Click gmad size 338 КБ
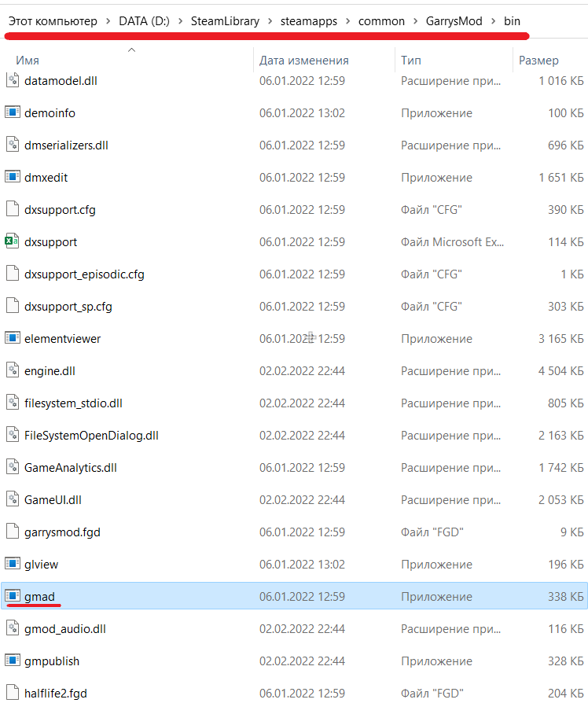This screenshot has height=703, width=588. click(565, 597)
